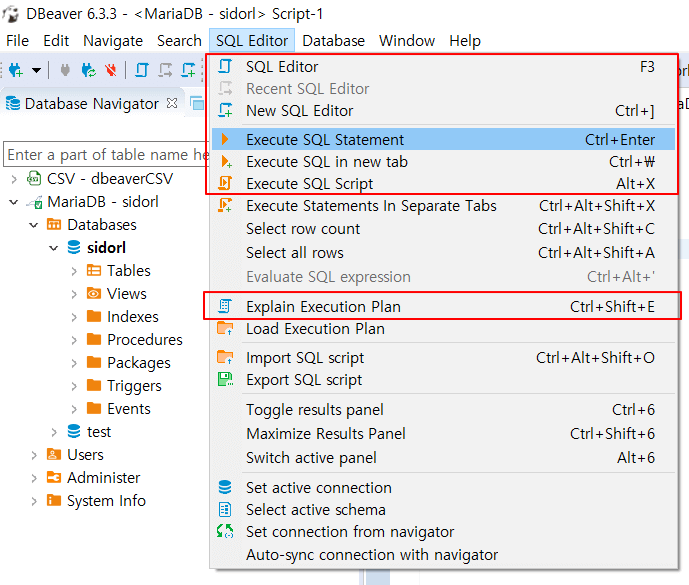Expand the CSV - dbeaverCSV connection
689x585 pixels.
click(x=14, y=179)
